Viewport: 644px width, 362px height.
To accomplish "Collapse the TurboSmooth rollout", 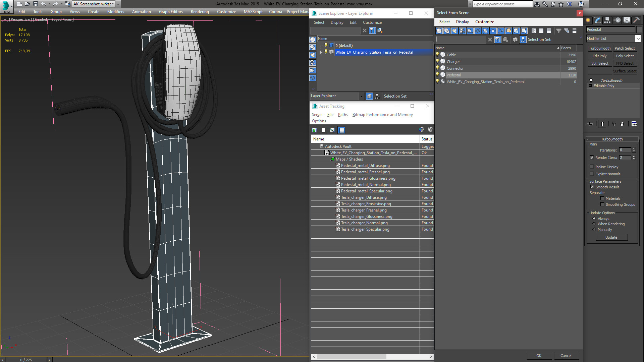I will click(588, 139).
